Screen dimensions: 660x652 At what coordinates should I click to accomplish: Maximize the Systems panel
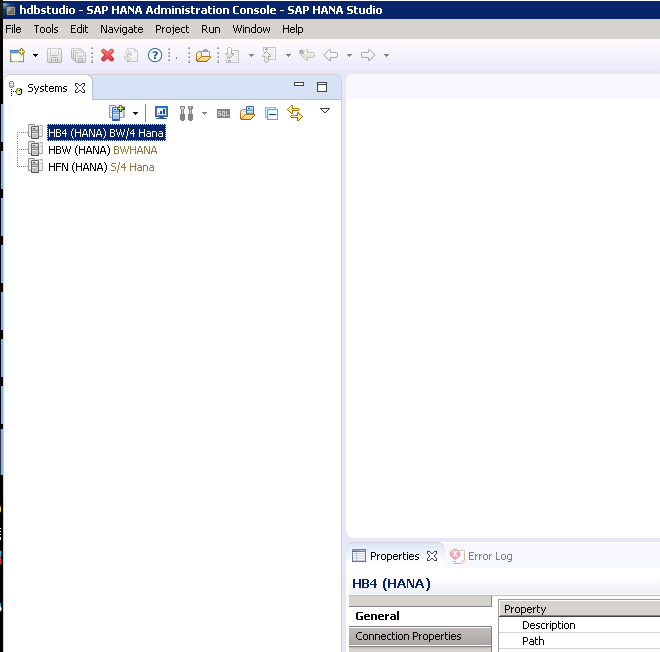pyautogui.click(x=322, y=87)
